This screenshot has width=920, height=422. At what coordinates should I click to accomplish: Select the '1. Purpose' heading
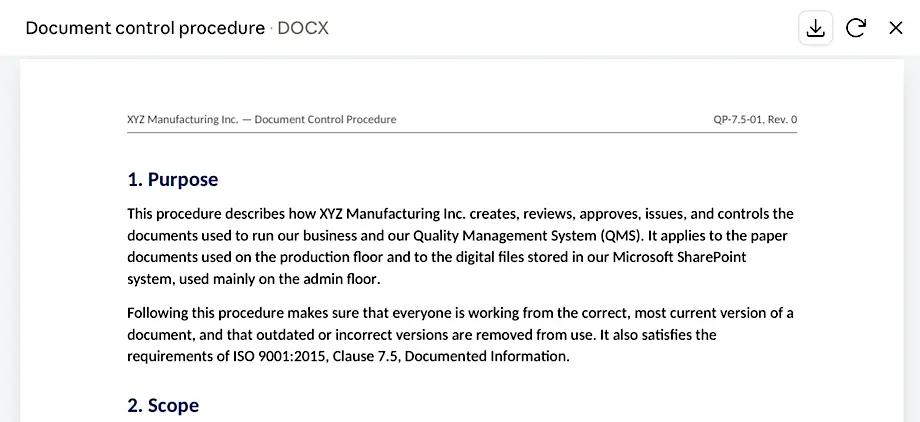[x=172, y=180]
